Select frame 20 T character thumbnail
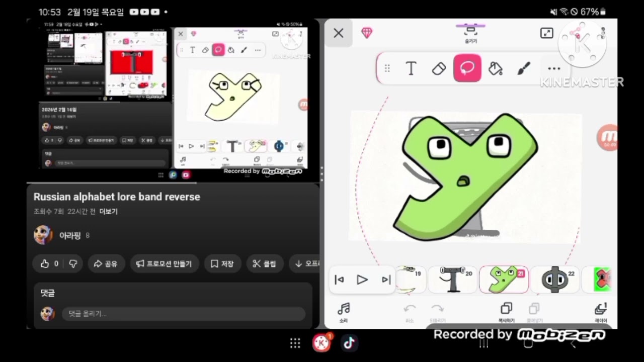This screenshot has height=362, width=644. [x=452, y=280]
